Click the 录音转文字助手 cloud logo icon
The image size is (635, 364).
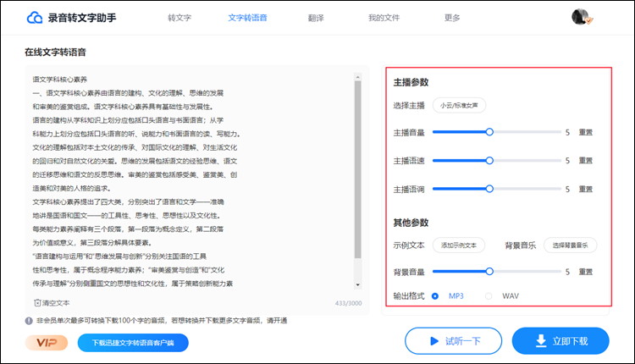pos(35,18)
